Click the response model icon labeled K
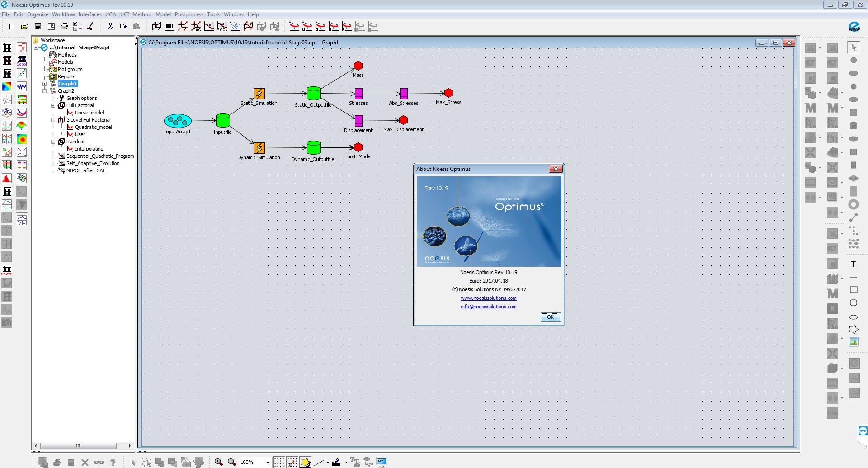 (x=333, y=27)
